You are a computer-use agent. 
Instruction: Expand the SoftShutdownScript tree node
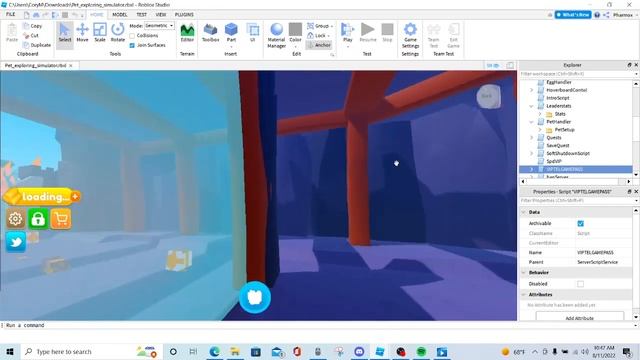531,153
